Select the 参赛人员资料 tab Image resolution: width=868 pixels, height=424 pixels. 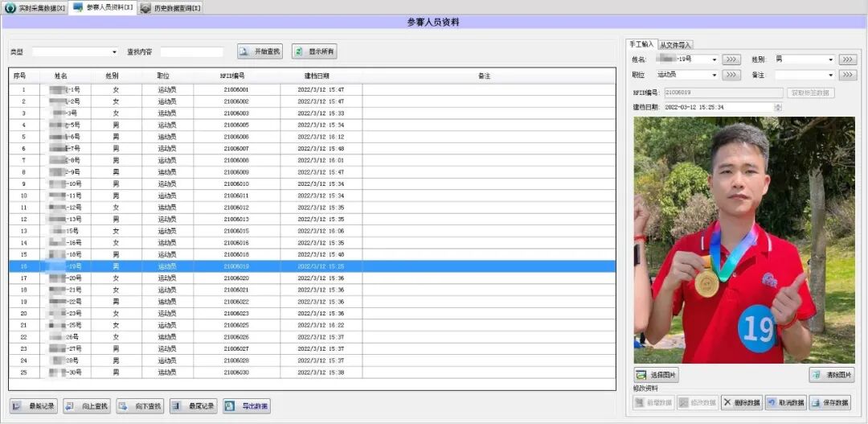pos(103,7)
